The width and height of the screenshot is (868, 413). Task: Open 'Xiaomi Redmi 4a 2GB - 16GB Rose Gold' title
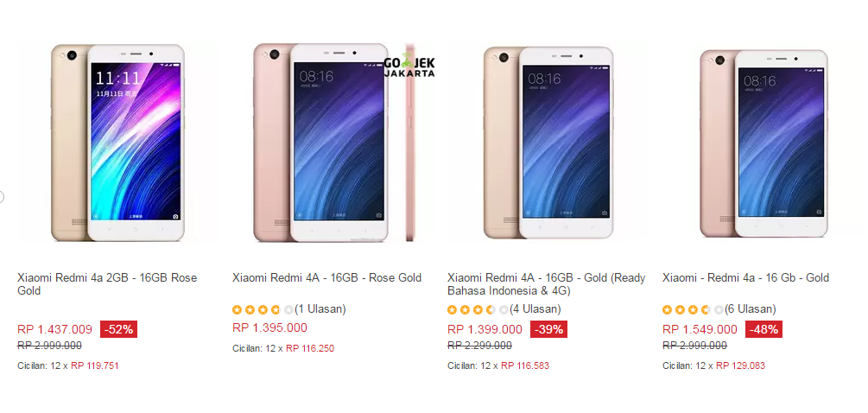107,284
